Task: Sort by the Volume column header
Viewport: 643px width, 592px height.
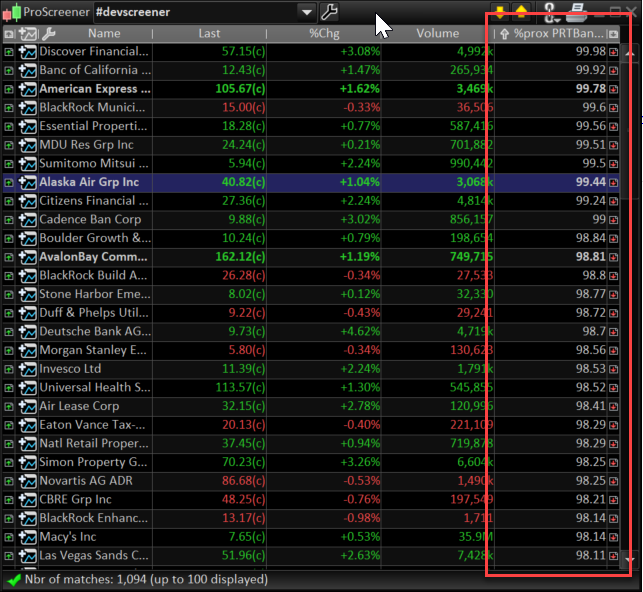Action: (x=438, y=34)
